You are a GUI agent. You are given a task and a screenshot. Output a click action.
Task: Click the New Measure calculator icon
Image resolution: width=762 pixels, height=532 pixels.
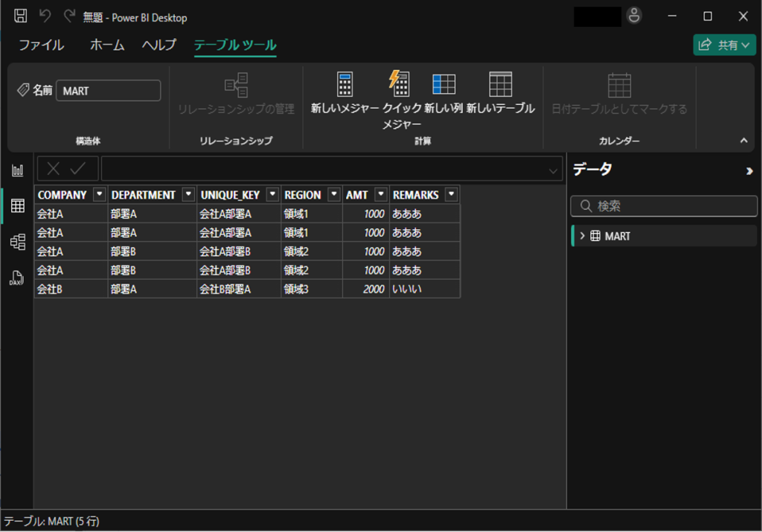(345, 85)
